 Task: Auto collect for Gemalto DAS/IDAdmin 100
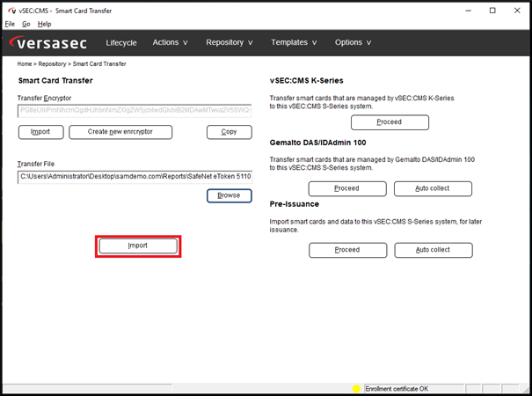click(x=433, y=188)
